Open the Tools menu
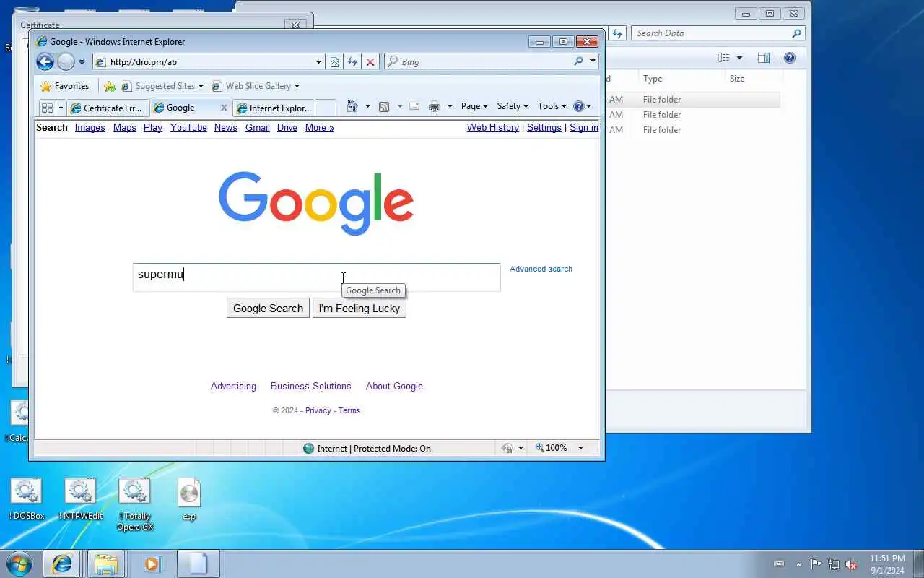The width and height of the screenshot is (924, 578). [552, 106]
